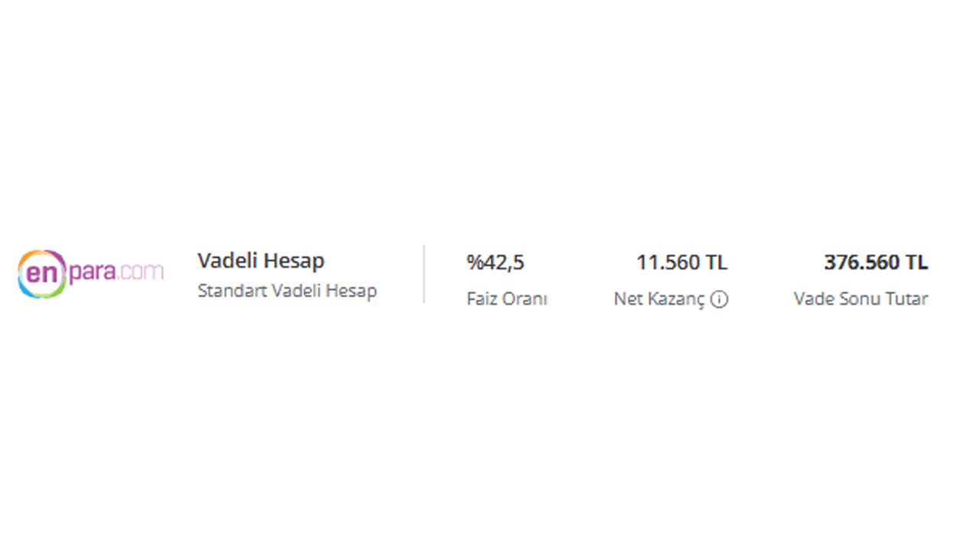Click the Net Kazanç label text
This screenshot has height=551, width=980.
pyautogui.click(x=659, y=299)
